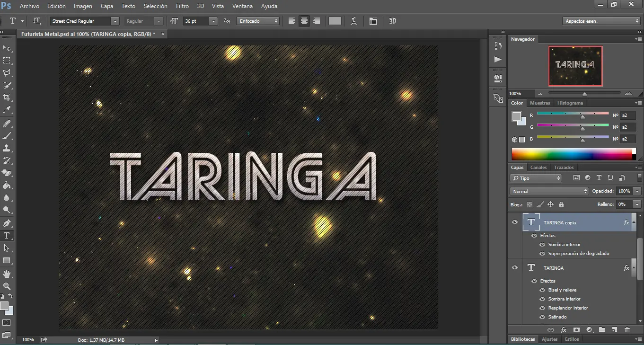This screenshot has width=644, height=345.
Task: Open the Capa menu
Action: point(107,6)
